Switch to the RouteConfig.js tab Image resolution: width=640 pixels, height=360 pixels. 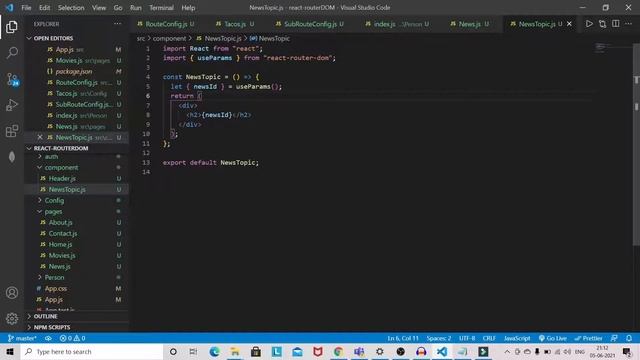pos(166,24)
